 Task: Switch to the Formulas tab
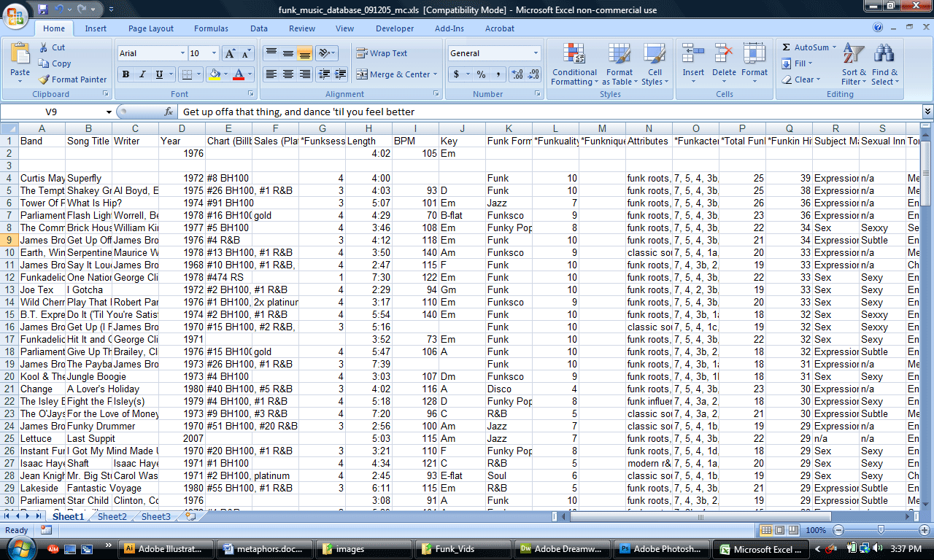211,28
